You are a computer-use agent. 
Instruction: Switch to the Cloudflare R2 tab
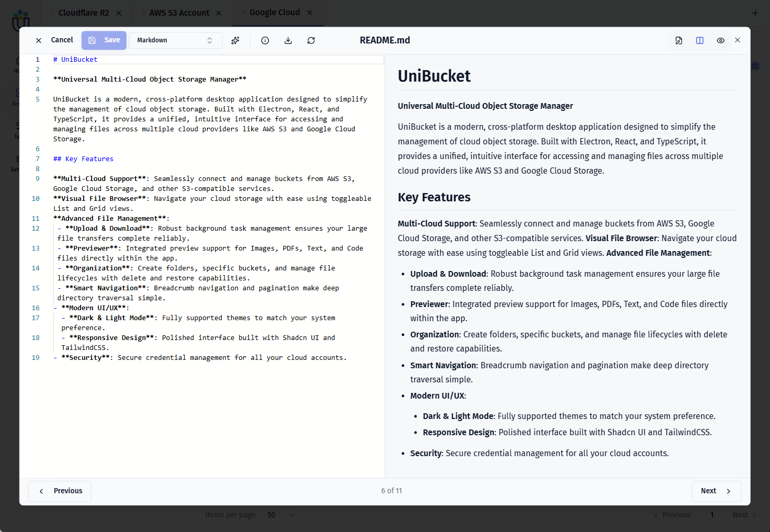(x=84, y=13)
